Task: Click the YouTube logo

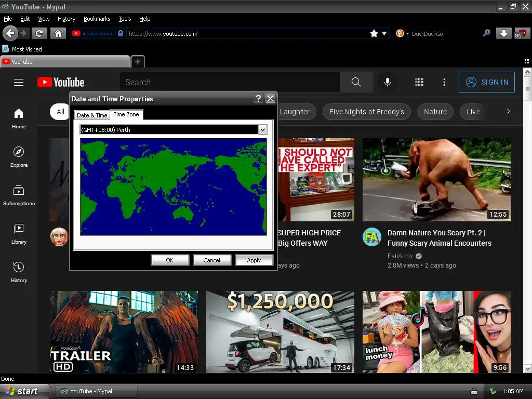Action: [x=61, y=82]
